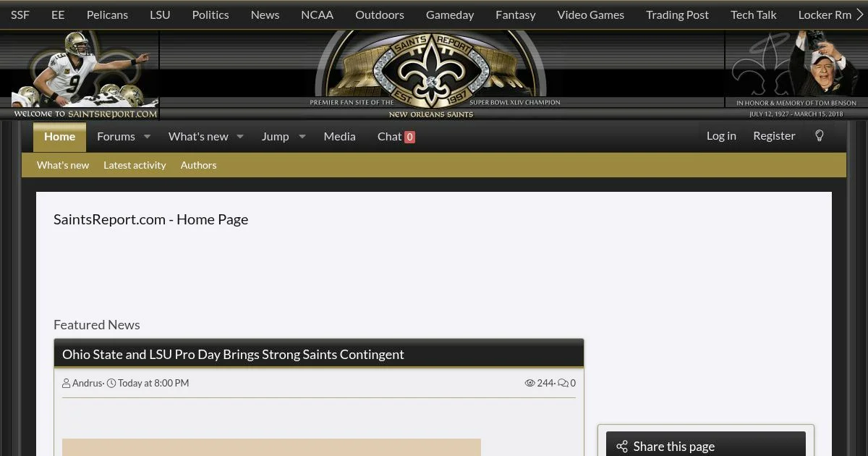Toggle the lightbulb style-switcher icon

point(820,136)
